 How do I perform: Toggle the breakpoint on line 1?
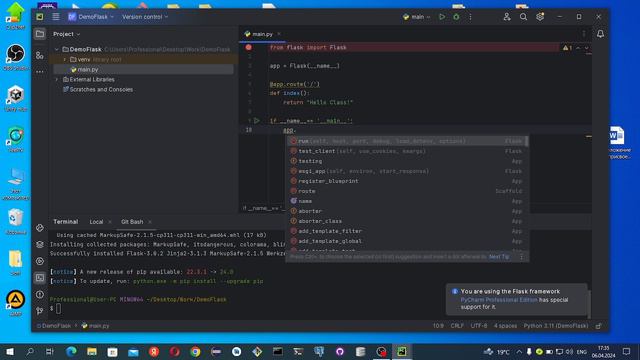coord(249,47)
